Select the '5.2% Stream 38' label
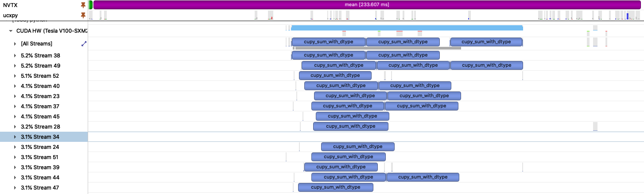 click(40, 56)
